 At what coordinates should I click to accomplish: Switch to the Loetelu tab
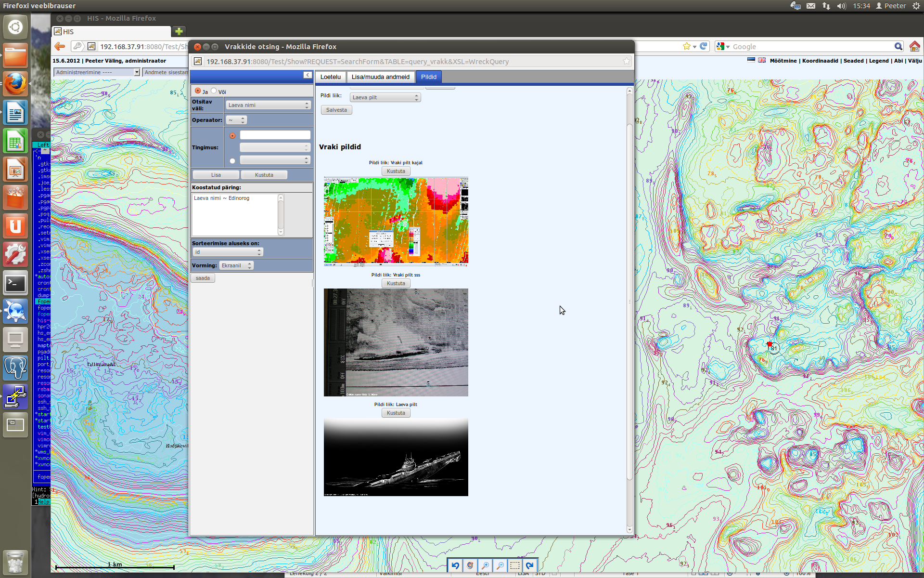(330, 77)
